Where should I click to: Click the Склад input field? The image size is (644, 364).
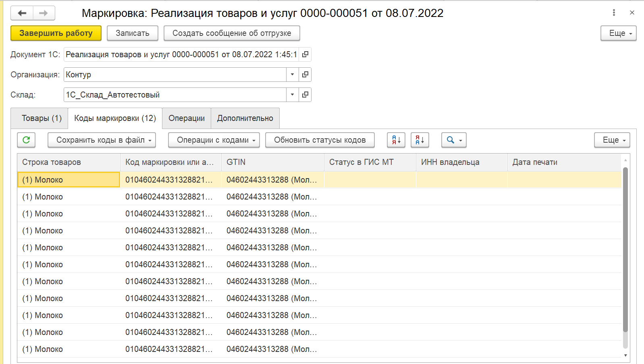pos(175,95)
